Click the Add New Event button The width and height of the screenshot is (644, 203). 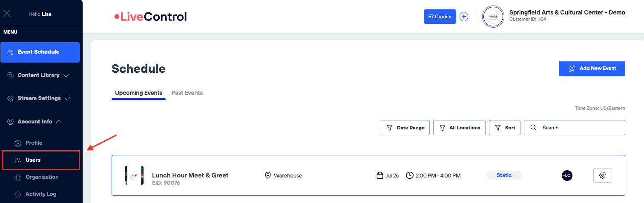pos(592,68)
